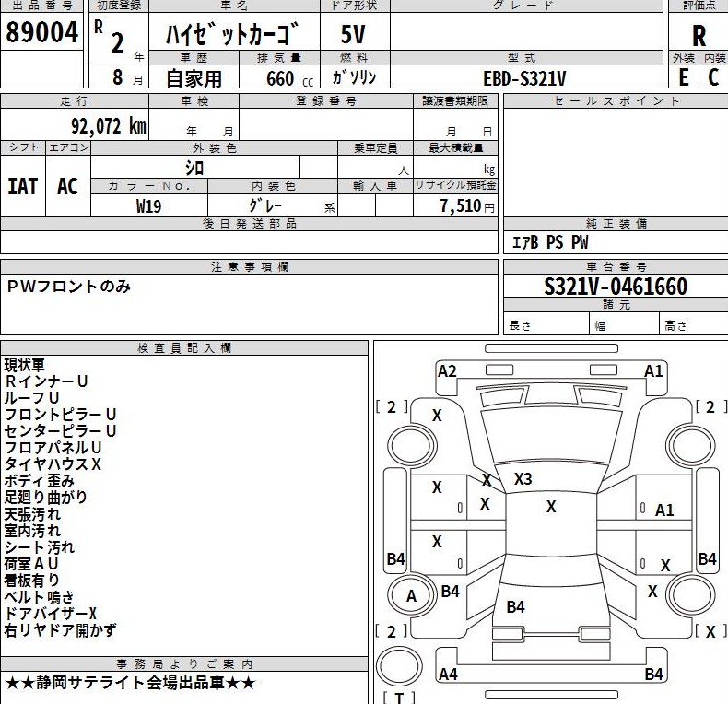
Task: Select the 譲渡書類期限 header
Action: [455, 100]
